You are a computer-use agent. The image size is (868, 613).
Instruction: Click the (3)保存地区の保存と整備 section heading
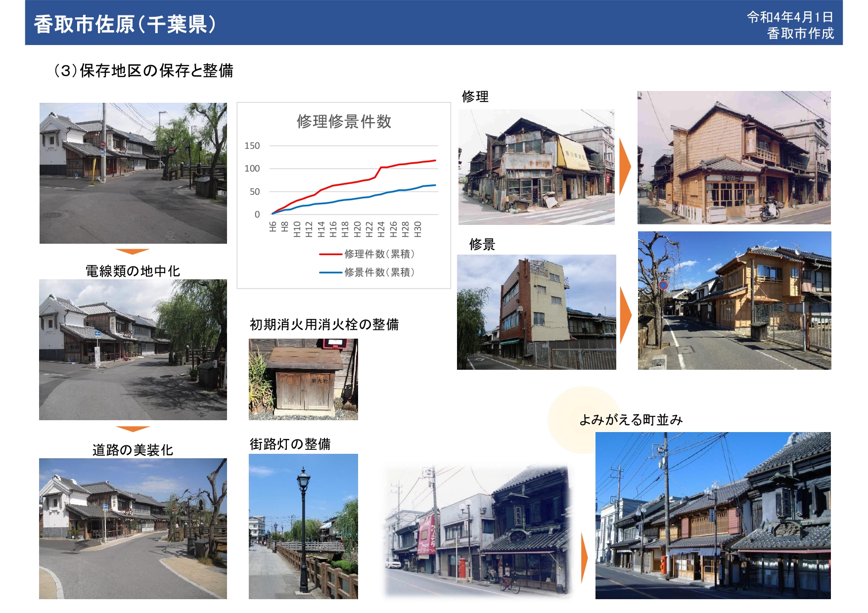click(x=143, y=71)
